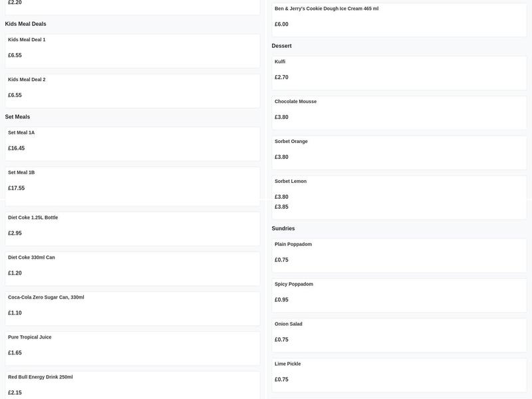Select Spicy Poppadom item
The width and height of the screenshot is (532, 399).
(399, 295)
